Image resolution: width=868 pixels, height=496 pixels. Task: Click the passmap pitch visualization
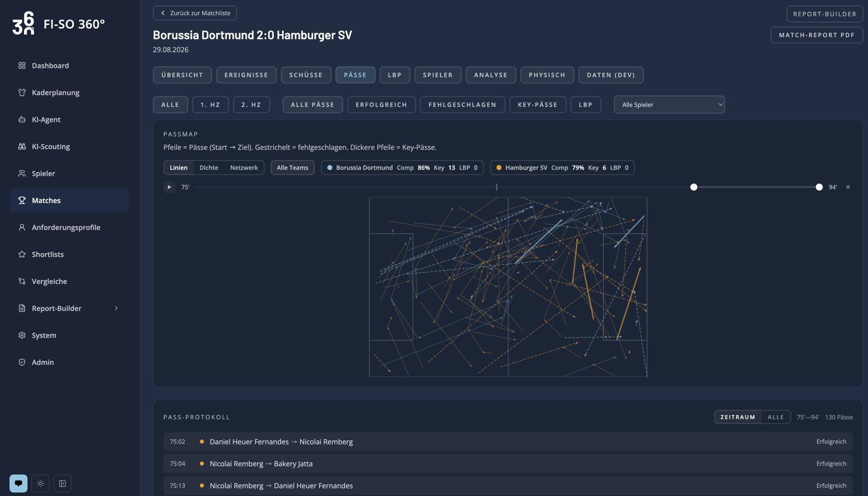[x=508, y=287]
